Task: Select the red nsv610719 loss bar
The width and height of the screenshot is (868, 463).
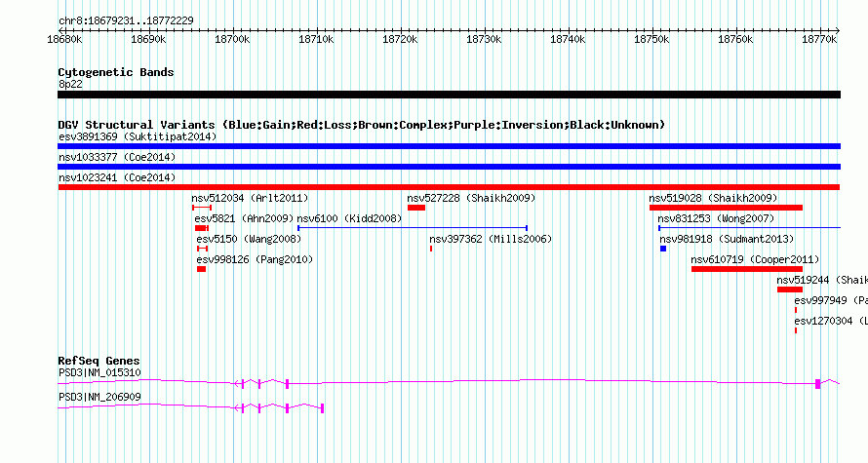Action: click(x=747, y=269)
